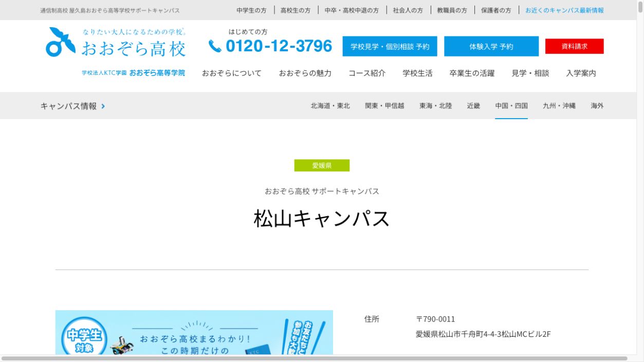Open 高校生の方 link
644x362 pixels.
point(296,10)
